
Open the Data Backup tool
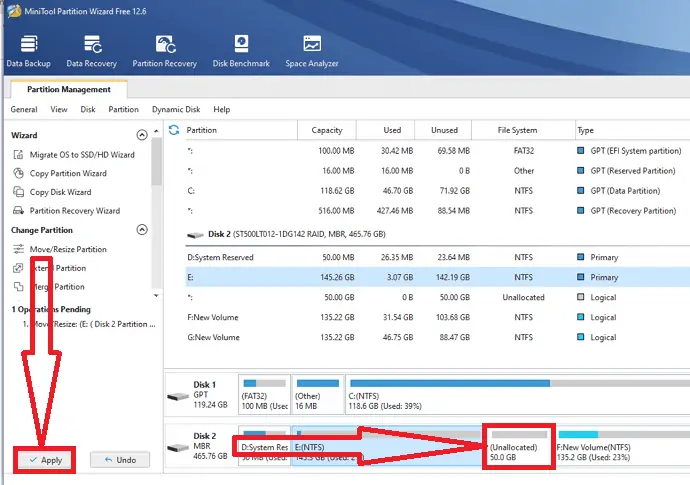pos(29,51)
